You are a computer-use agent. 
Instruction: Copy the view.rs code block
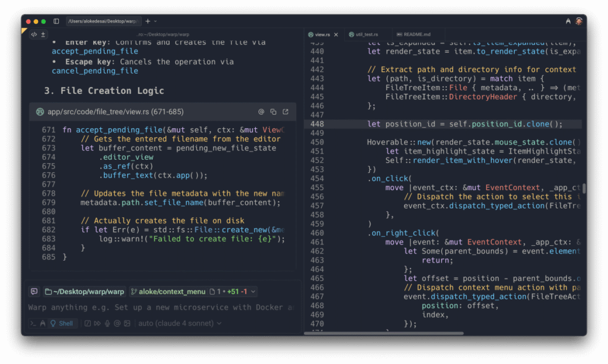(273, 112)
